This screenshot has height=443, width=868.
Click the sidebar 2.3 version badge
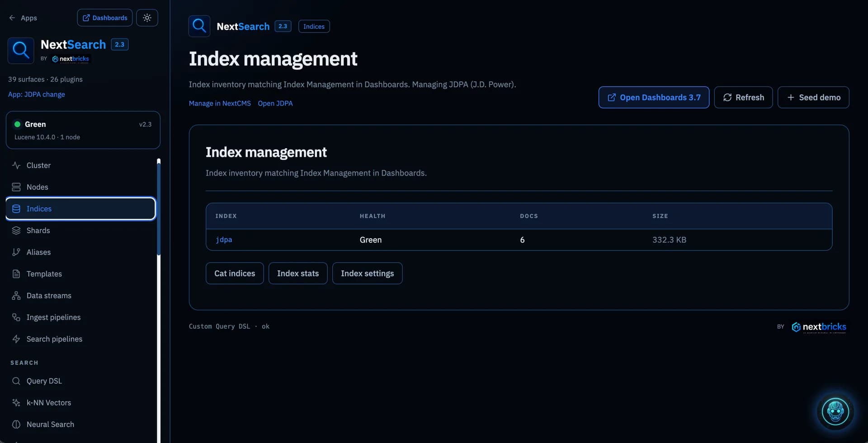tap(119, 44)
